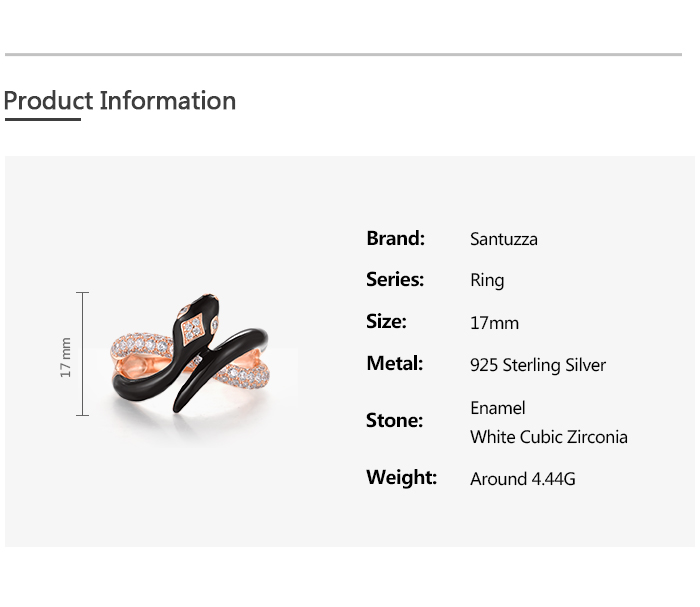
Task: Select the Size: label
Action: pos(386,322)
